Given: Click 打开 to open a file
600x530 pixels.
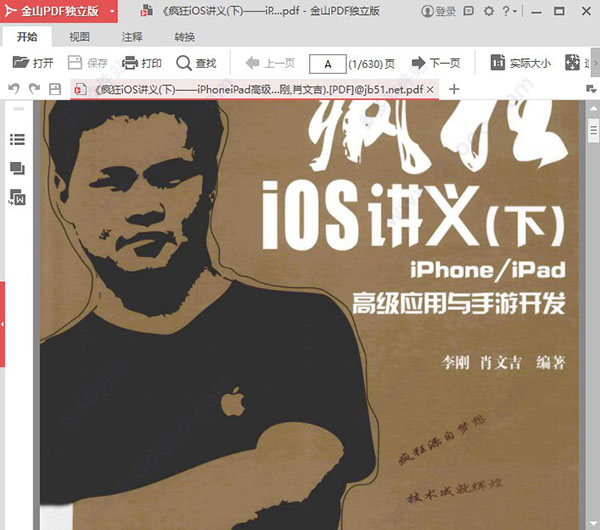Looking at the screenshot, I should (x=33, y=62).
